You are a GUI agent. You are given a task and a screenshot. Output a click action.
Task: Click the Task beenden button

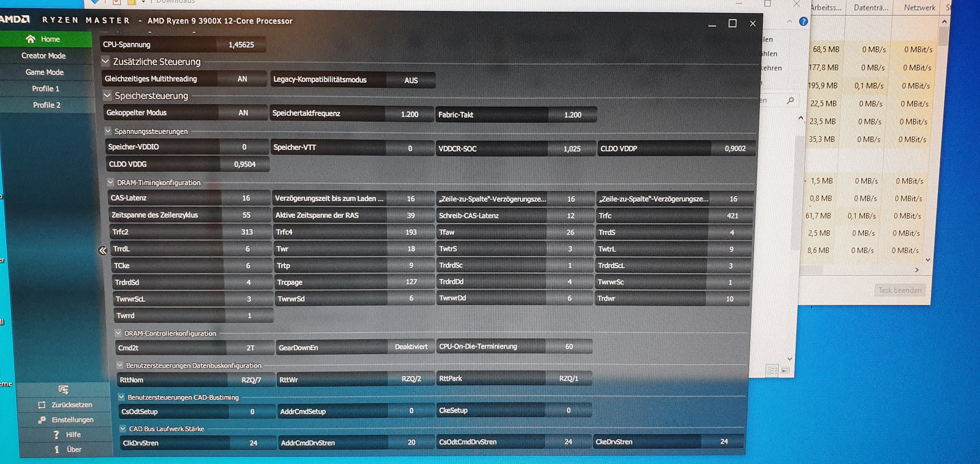(900, 290)
